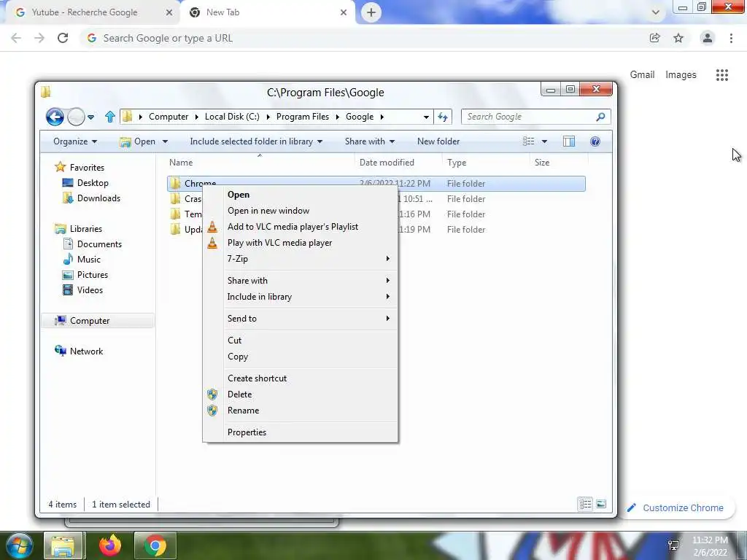Open Windows Explorer from taskbar
This screenshot has height=560, width=747.
63,545
